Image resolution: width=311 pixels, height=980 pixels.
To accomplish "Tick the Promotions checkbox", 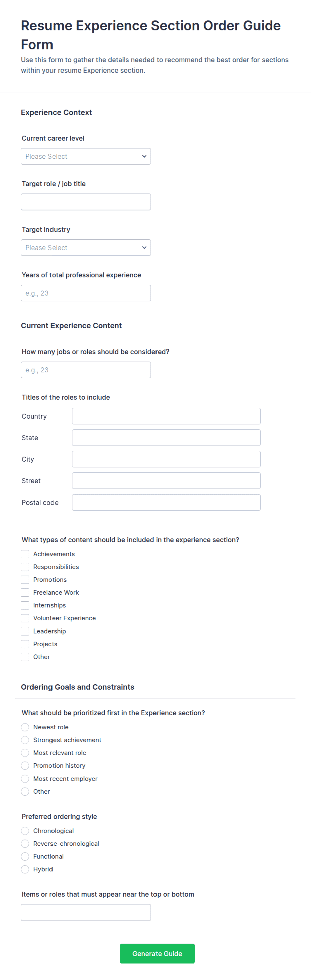I will pyautogui.click(x=25, y=580).
